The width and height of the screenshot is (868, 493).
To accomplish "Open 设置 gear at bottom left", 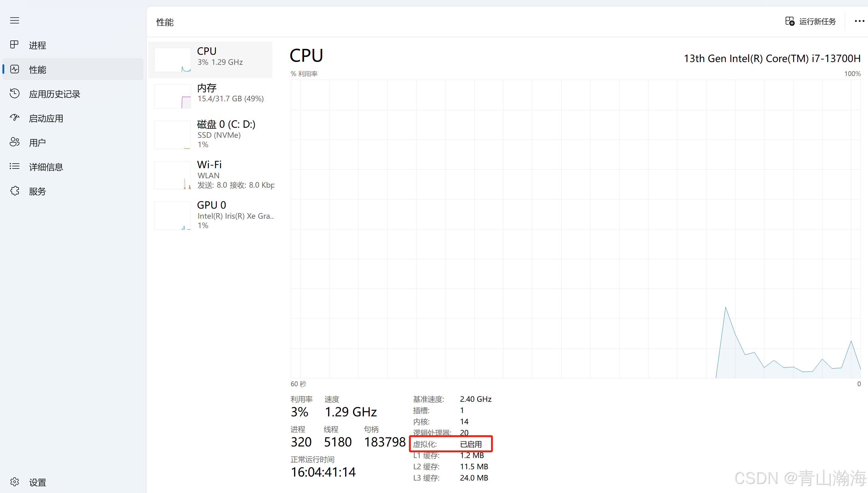I will (x=15, y=482).
